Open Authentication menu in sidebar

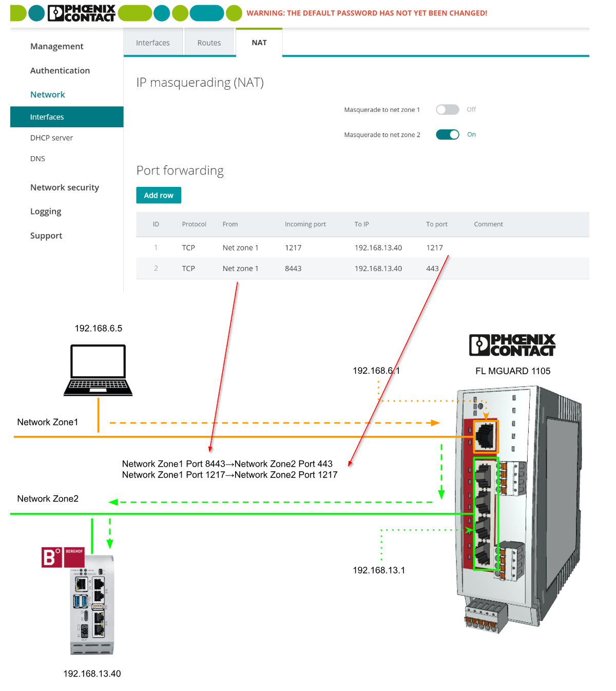point(60,70)
